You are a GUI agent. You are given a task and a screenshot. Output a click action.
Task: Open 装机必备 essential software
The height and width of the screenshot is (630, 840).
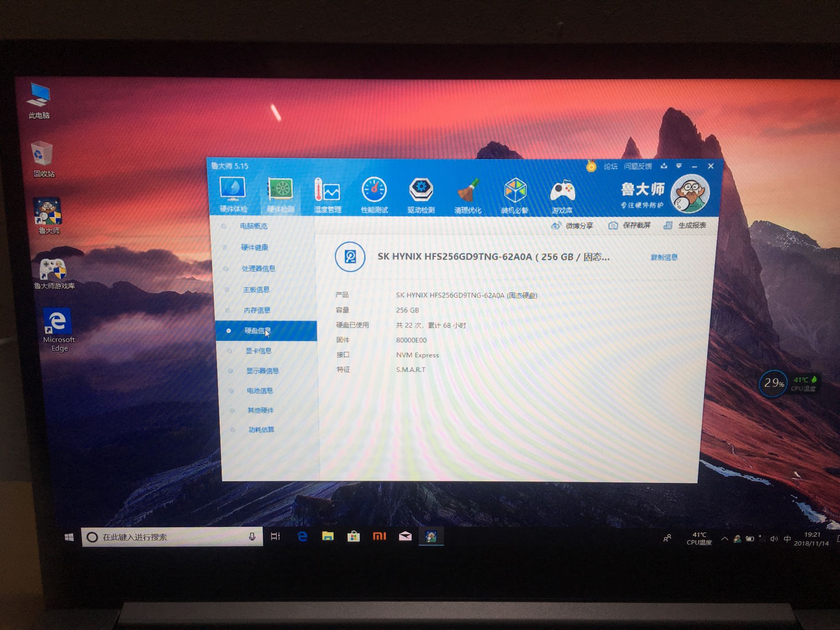click(x=514, y=197)
